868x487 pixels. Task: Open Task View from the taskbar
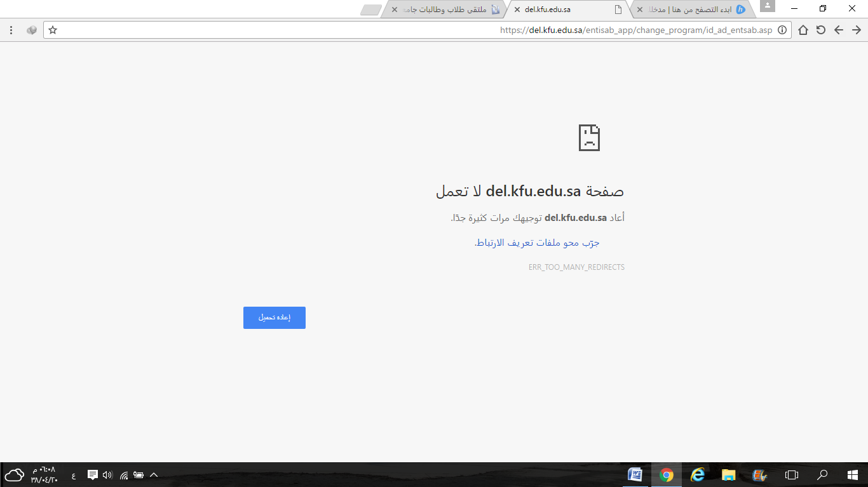[791, 475]
